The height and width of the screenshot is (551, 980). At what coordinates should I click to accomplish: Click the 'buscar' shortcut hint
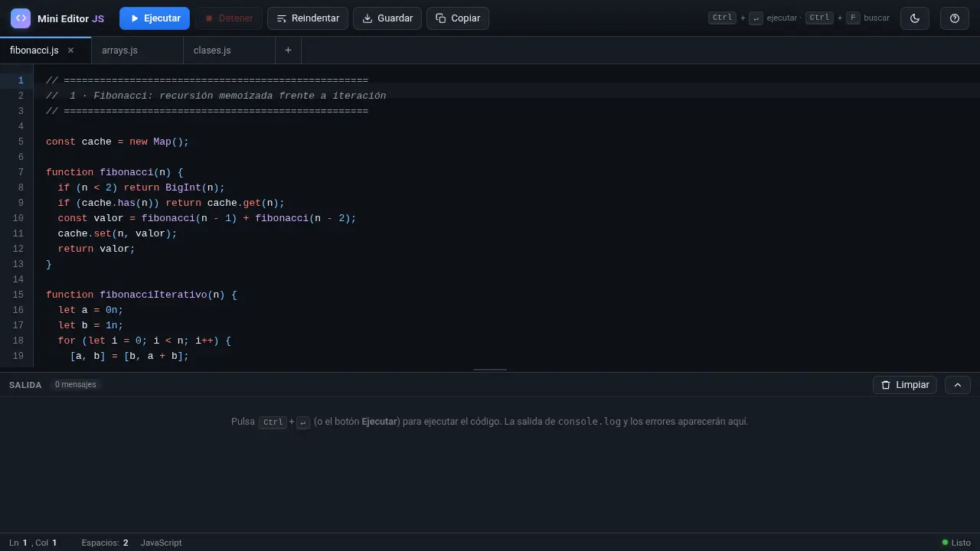coord(877,18)
